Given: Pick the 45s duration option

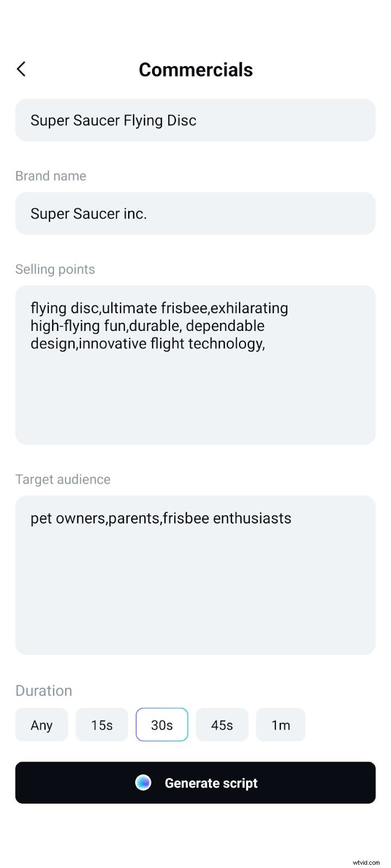Looking at the screenshot, I should (222, 725).
